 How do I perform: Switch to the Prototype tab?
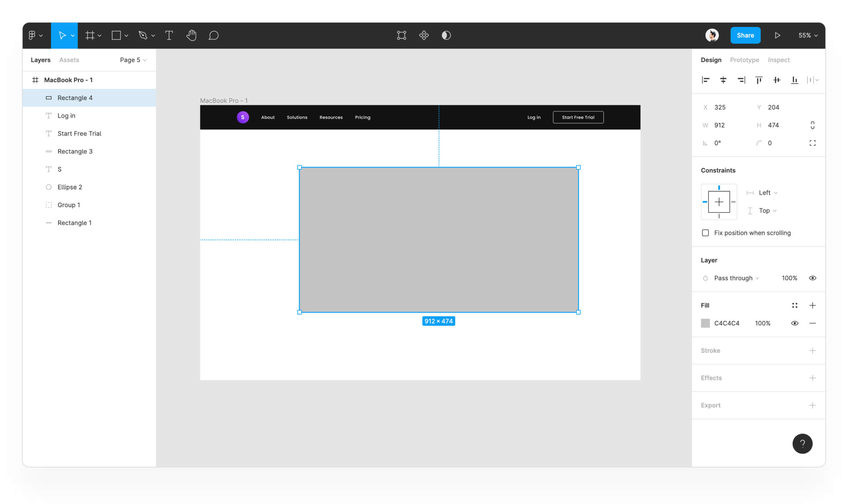click(x=744, y=60)
